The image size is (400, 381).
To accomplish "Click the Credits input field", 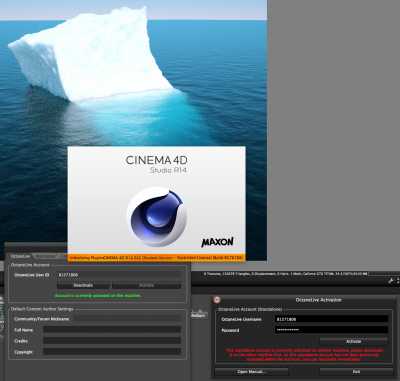I will click(x=112, y=341).
